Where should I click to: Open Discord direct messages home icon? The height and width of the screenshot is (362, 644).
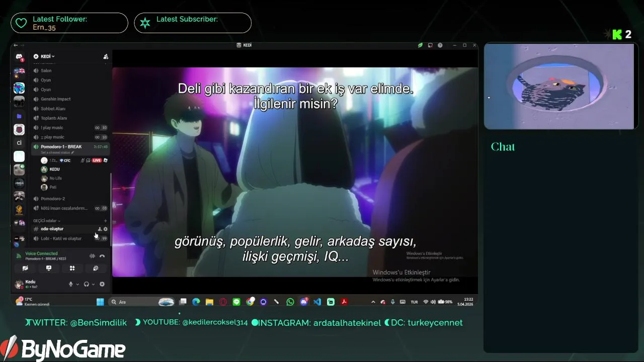click(x=19, y=57)
